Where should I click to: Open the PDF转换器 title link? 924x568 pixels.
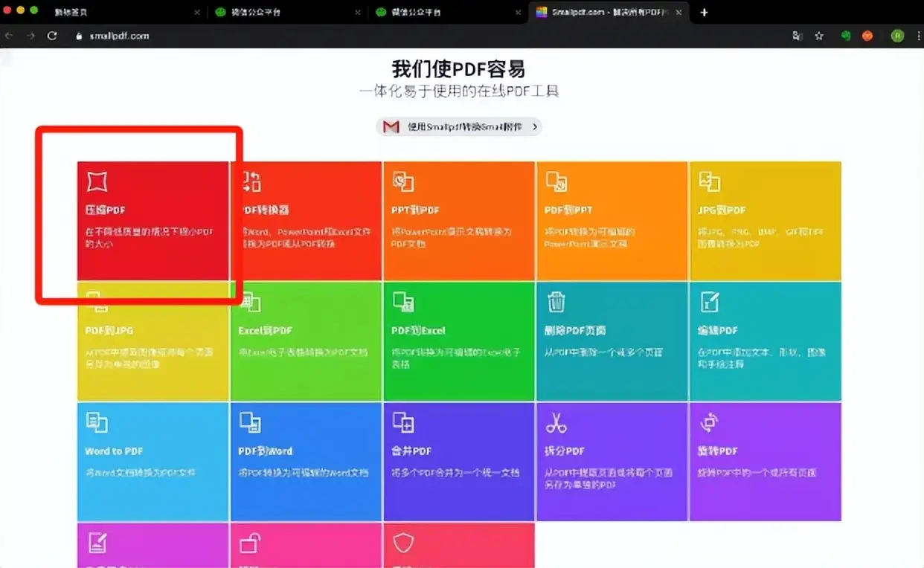(x=264, y=210)
